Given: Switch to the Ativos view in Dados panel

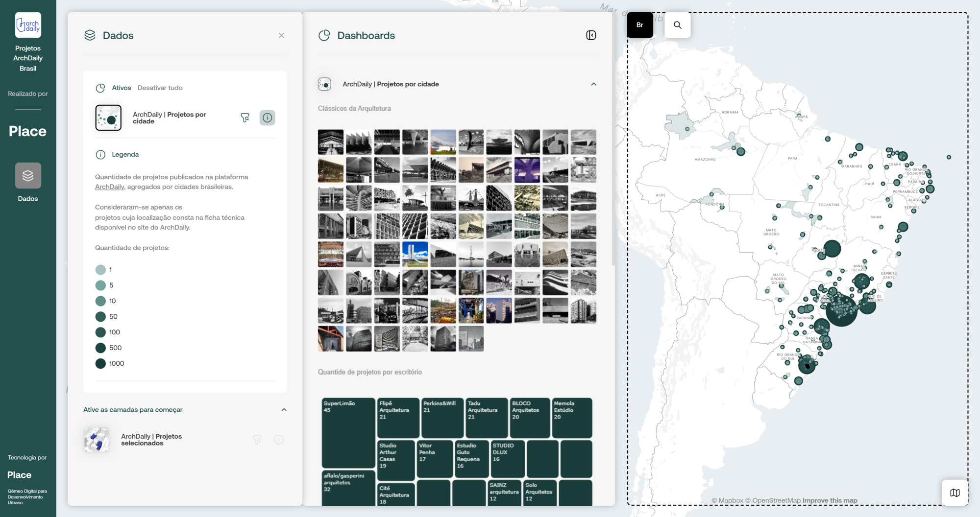Looking at the screenshot, I should [121, 88].
